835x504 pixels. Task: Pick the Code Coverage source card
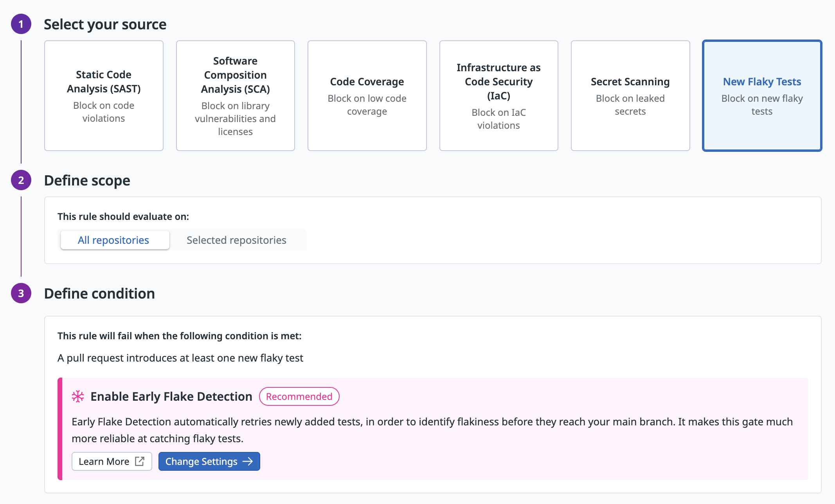point(367,96)
